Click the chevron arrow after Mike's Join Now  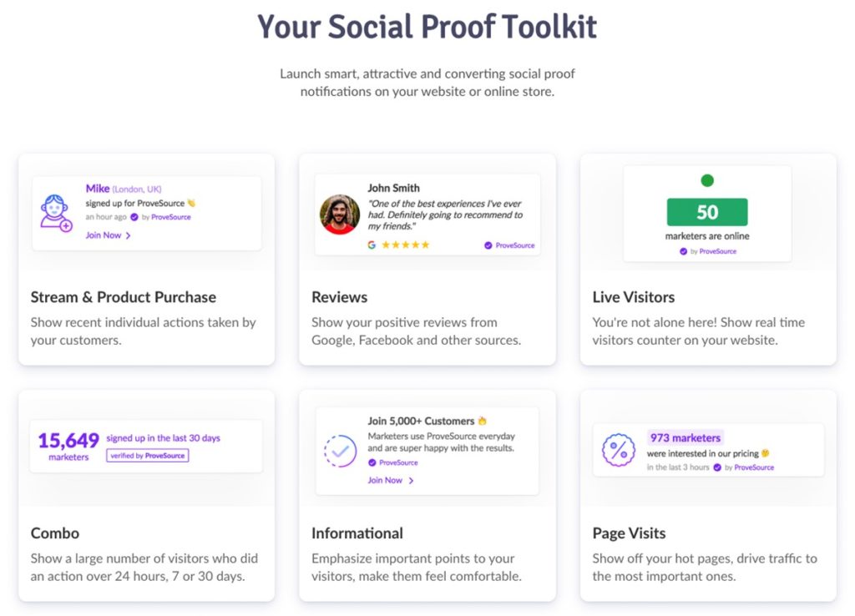(128, 235)
